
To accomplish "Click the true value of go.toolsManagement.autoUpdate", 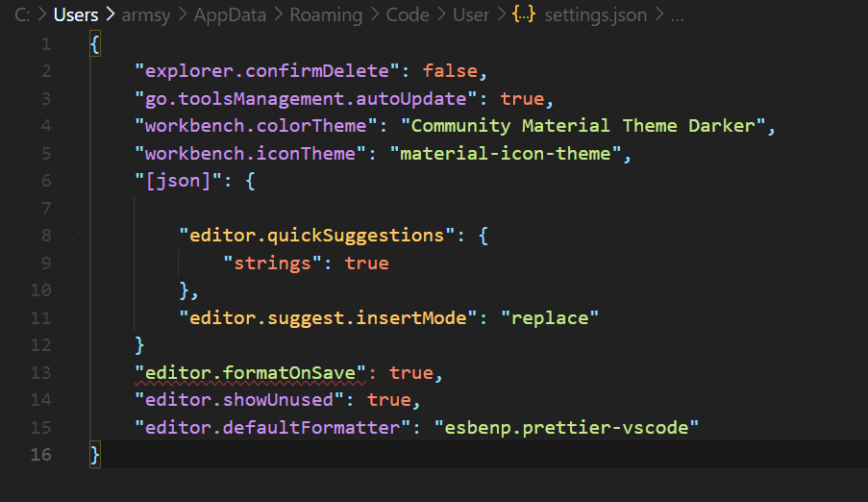I will click(521, 98).
